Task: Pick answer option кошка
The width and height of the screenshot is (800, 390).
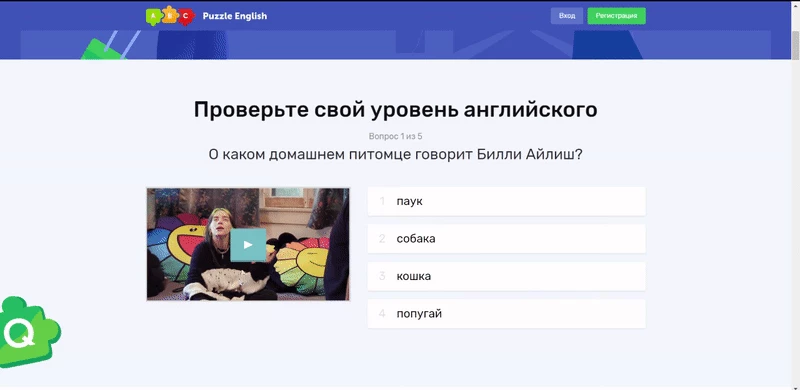Action: tap(506, 276)
